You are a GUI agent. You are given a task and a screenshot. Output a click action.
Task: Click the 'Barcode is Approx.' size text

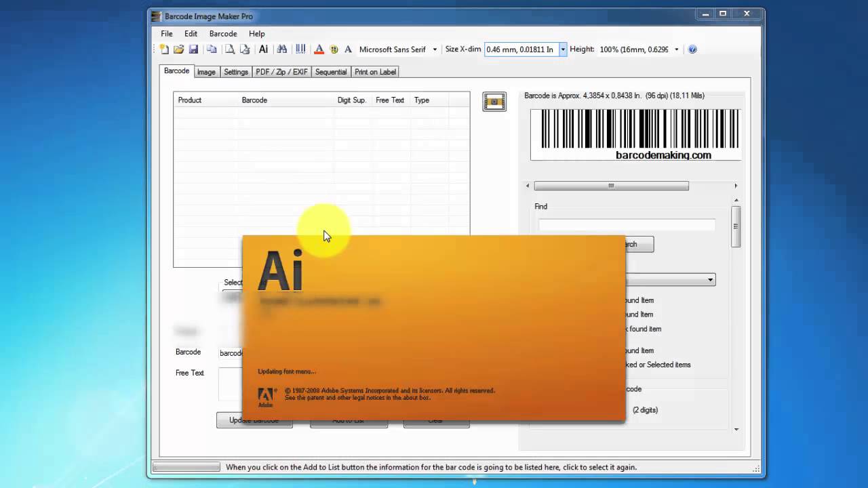click(x=614, y=96)
